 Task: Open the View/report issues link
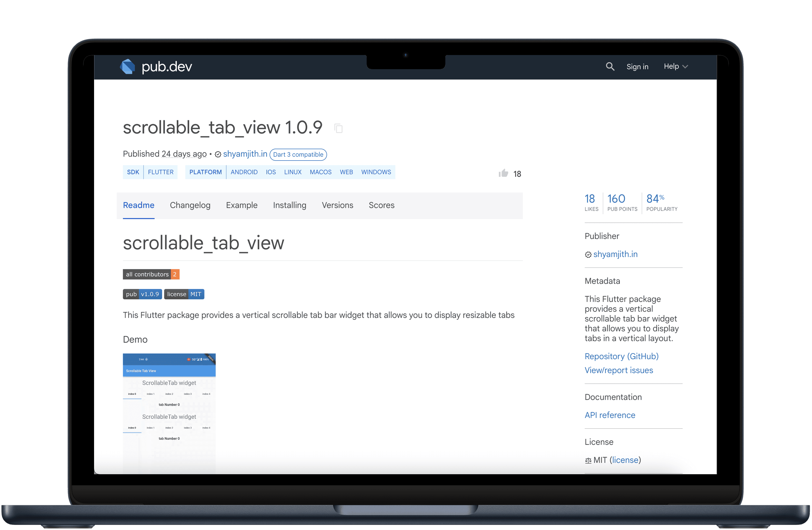pos(619,370)
